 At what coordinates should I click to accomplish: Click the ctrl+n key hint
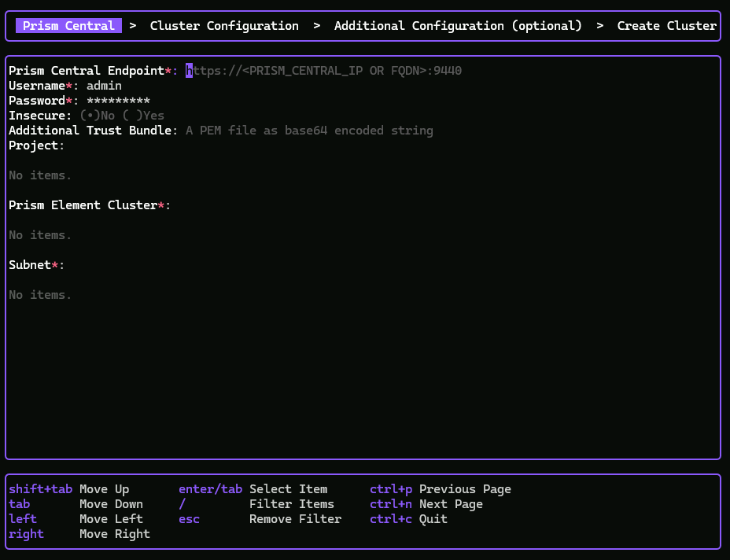391,504
